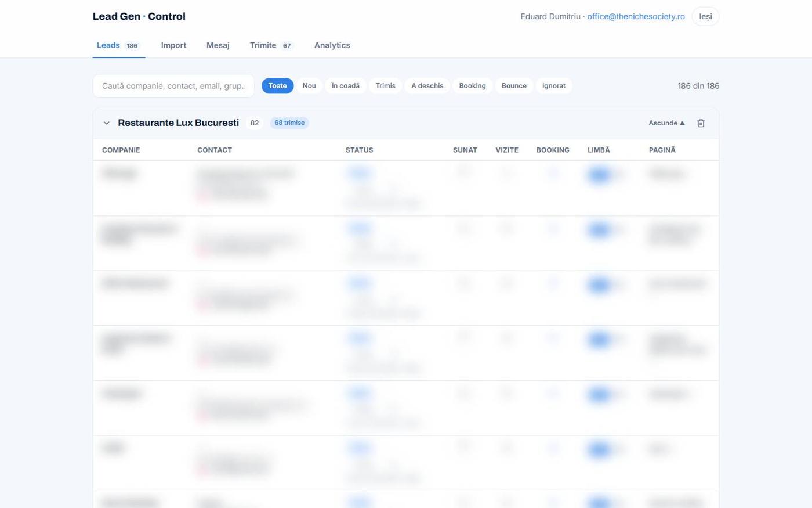This screenshot has width=812, height=508.
Task: Filter leads by În coadă
Action: coord(346,86)
